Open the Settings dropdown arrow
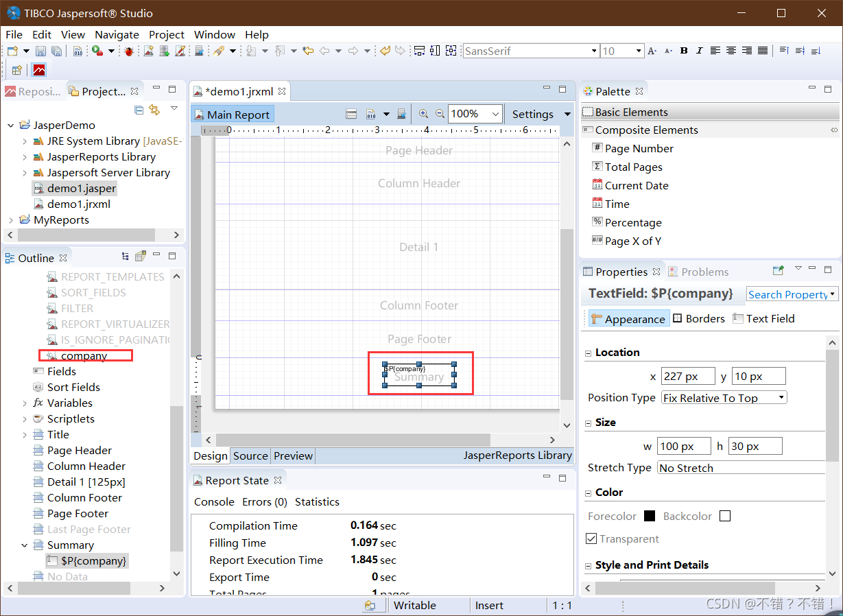The width and height of the screenshot is (843, 616). 567,115
